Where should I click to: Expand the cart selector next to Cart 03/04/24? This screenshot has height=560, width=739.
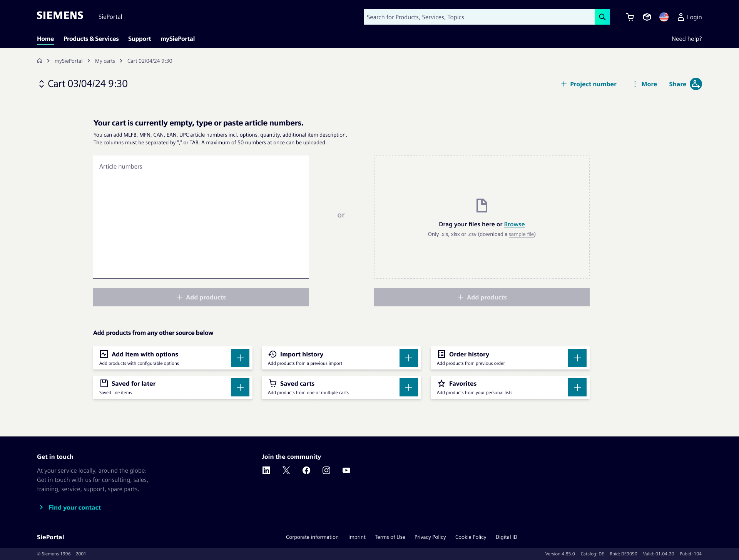(42, 84)
